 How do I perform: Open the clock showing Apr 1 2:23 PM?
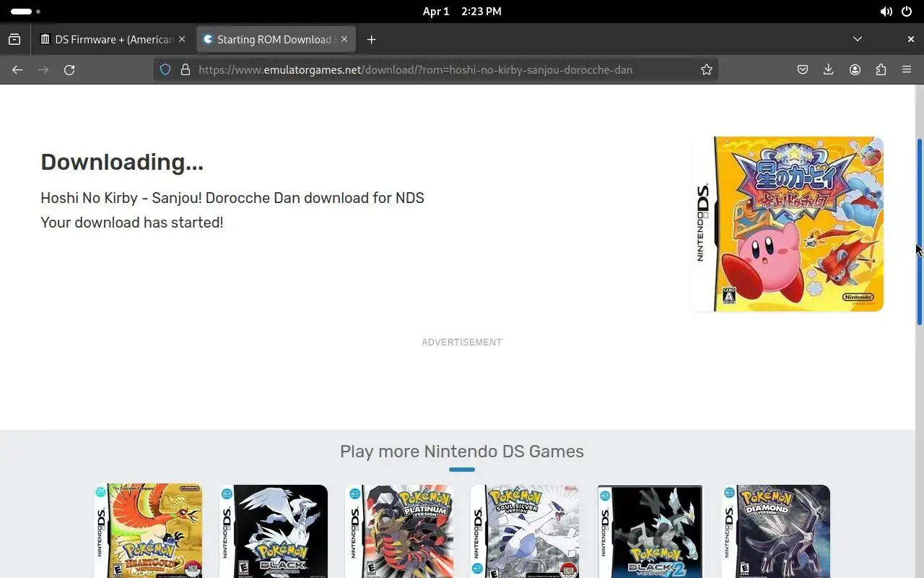pos(462,12)
